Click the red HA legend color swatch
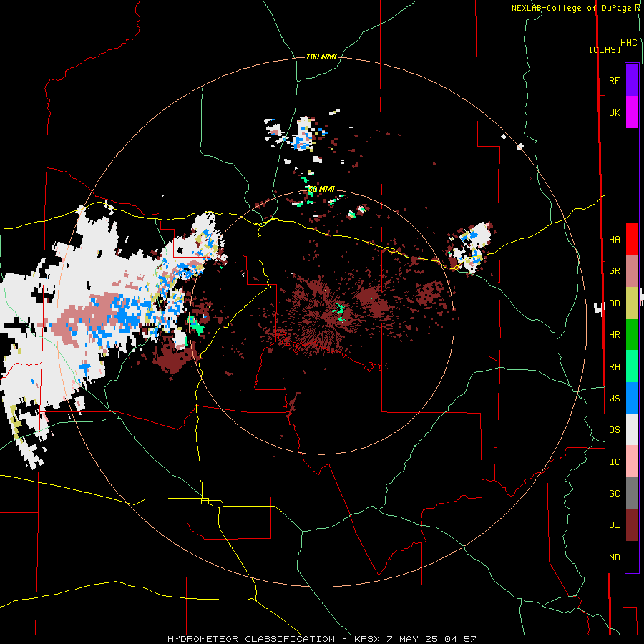644x644 pixels. pos(632,239)
